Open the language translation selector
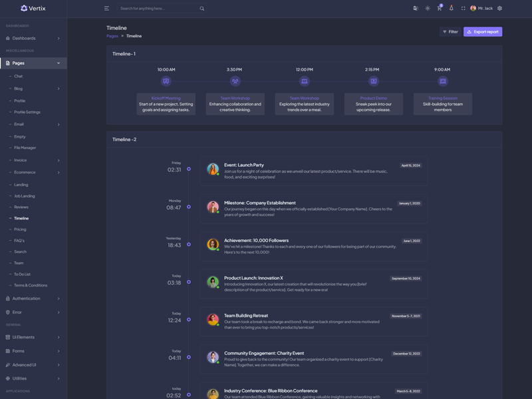The image size is (532, 399). click(416, 9)
